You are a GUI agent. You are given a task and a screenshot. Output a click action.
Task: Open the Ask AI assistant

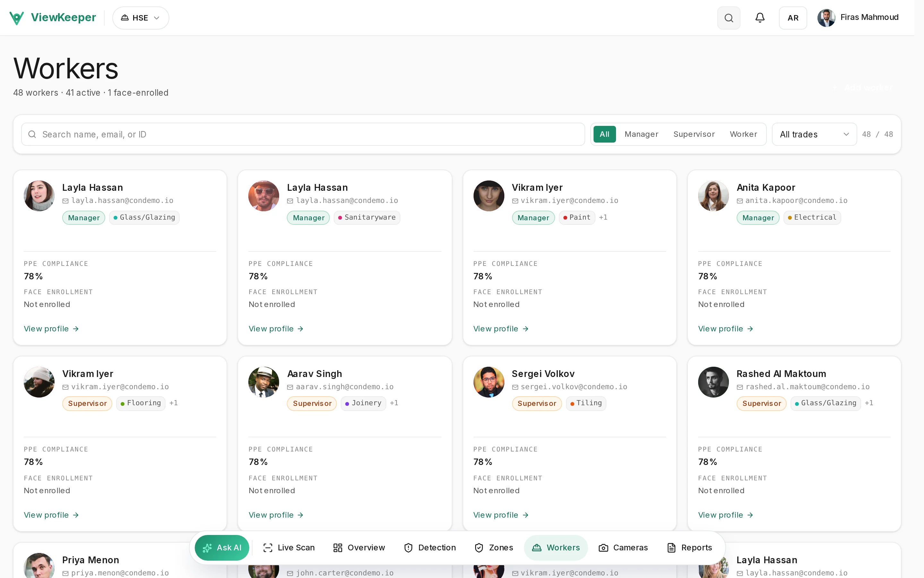221,548
